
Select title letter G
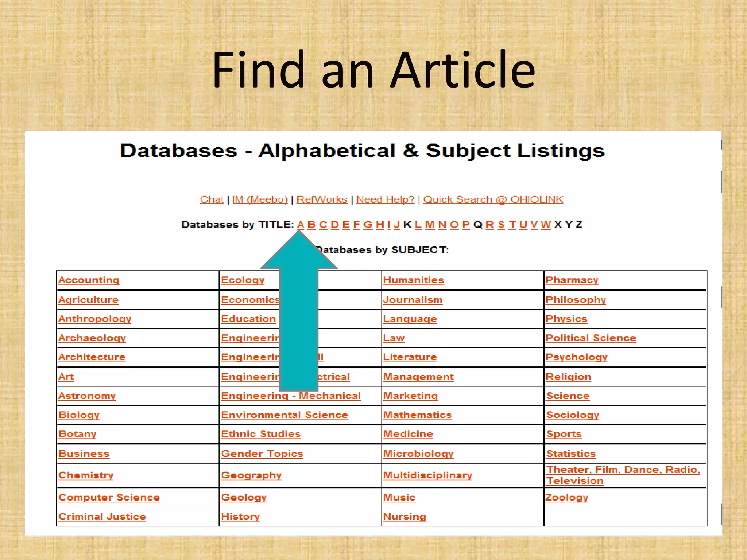point(368,225)
